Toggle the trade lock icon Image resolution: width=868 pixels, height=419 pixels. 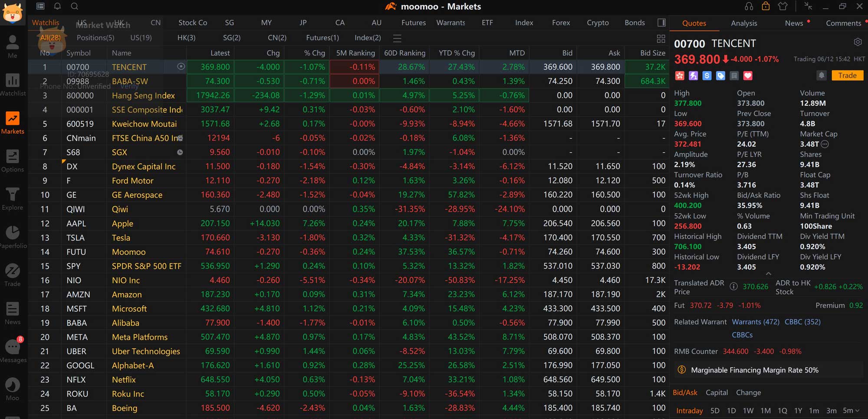tap(766, 6)
